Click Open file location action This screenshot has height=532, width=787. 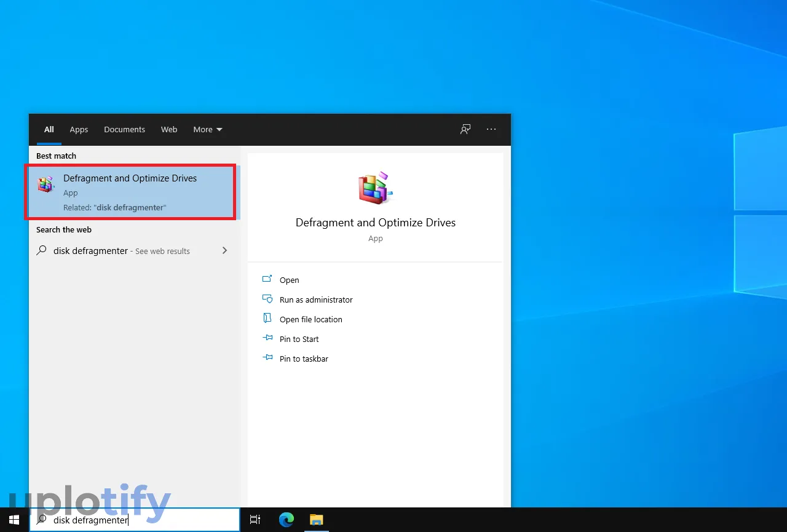311,319
